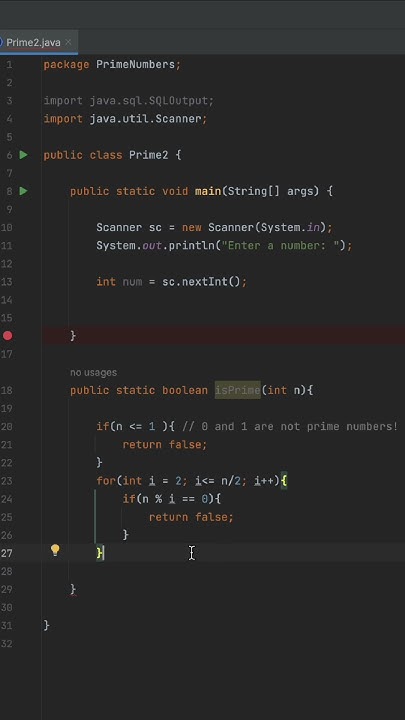Click the 'if(n % i == 0){' line
Screen dimensions: 405x720
[x=172, y=499]
